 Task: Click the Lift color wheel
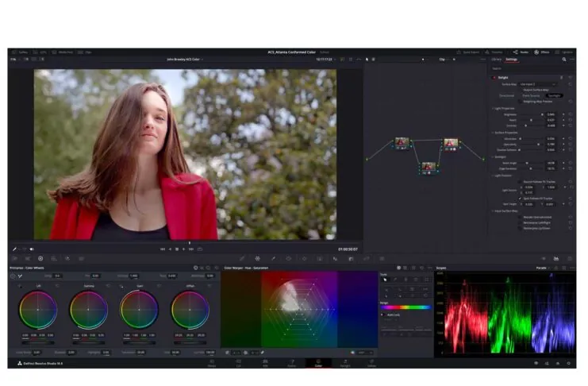coord(37,310)
